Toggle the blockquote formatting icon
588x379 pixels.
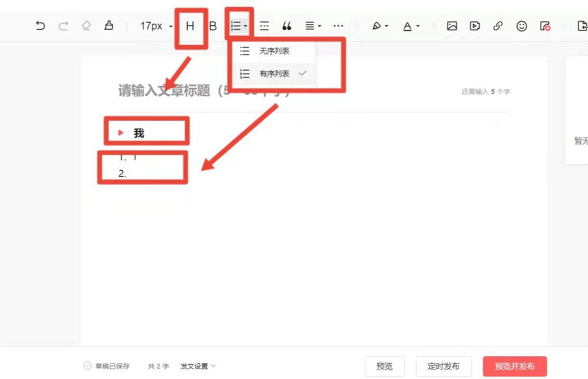pos(287,26)
